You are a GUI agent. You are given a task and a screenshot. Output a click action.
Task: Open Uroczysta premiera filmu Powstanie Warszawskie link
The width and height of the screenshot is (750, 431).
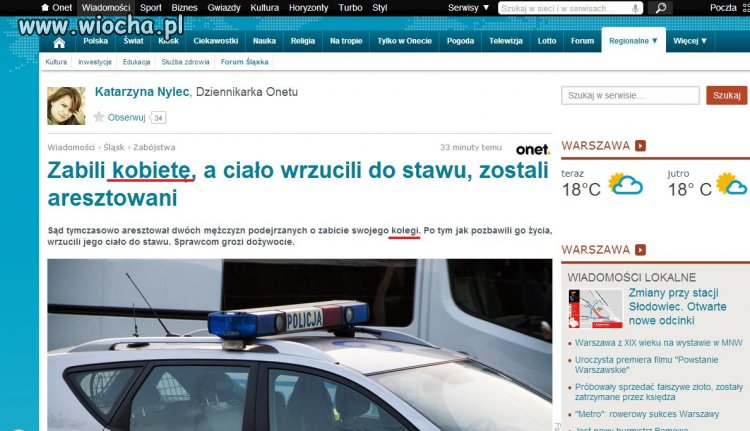646,365
